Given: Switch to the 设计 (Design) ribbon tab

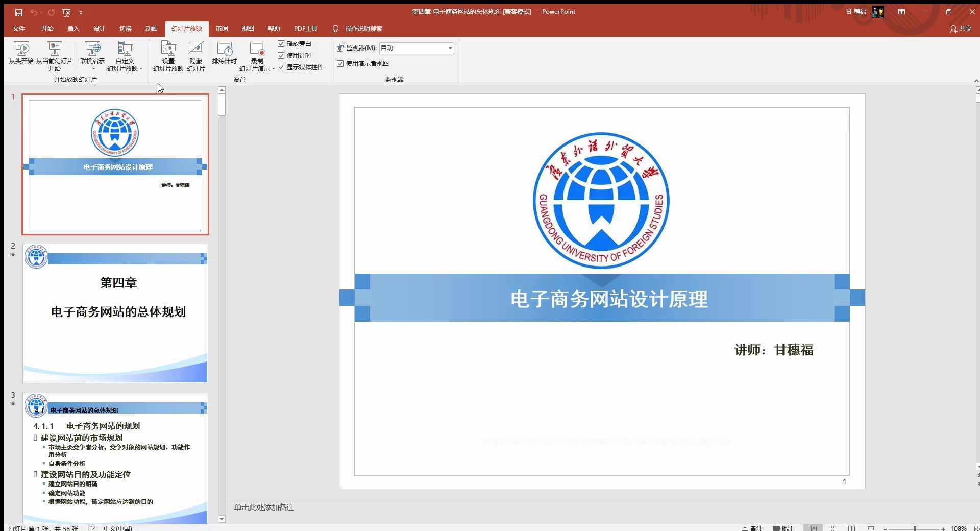Looking at the screenshot, I should (100, 29).
